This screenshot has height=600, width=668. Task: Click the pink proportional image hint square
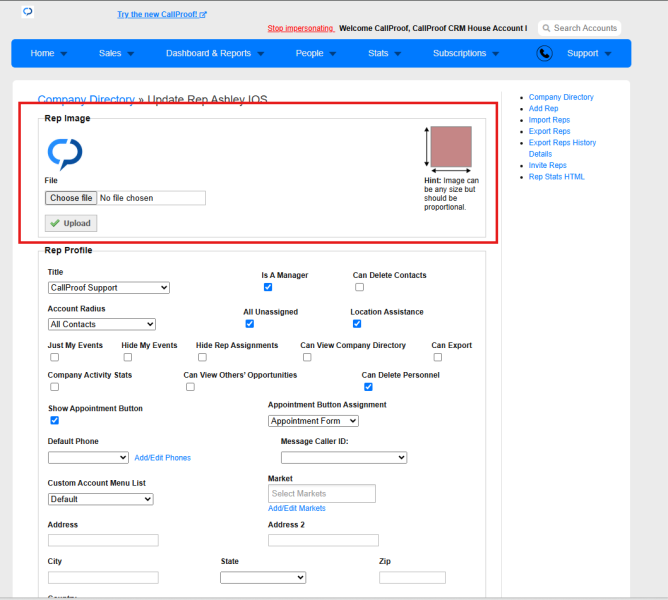tap(451, 146)
